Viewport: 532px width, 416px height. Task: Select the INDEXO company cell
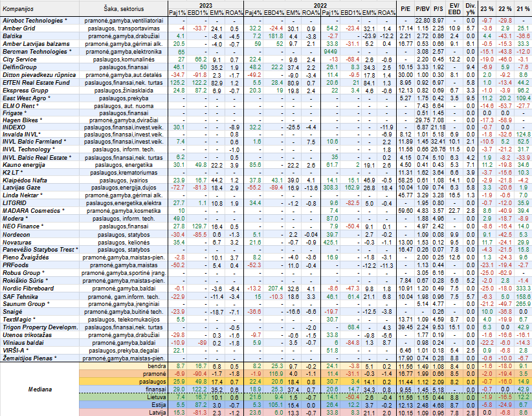pyautogui.click(x=14, y=127)
